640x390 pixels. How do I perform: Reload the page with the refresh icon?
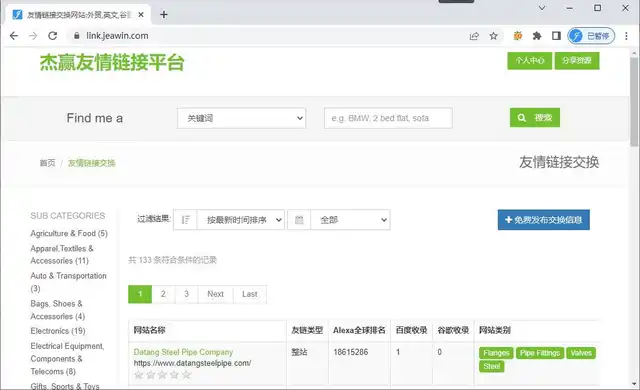(x=53, y=36)
